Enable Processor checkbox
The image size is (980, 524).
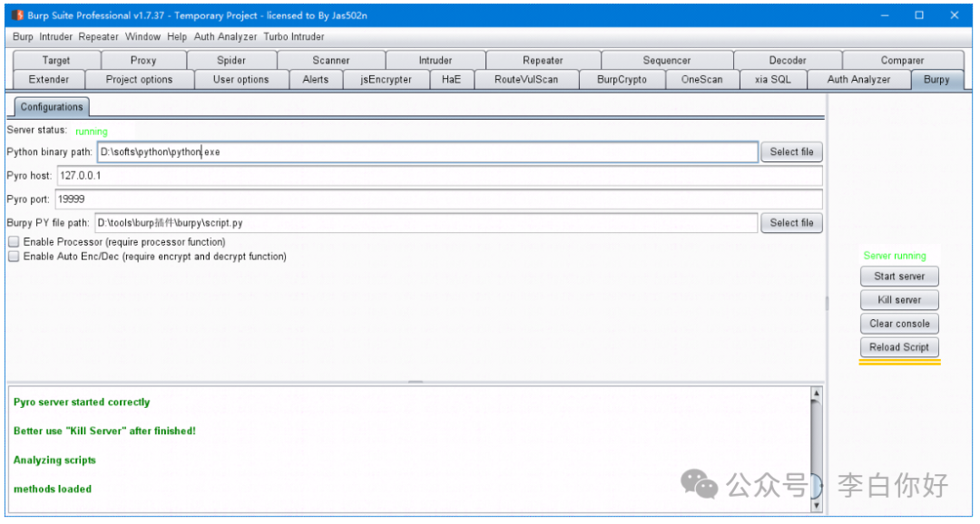[14, 242]
